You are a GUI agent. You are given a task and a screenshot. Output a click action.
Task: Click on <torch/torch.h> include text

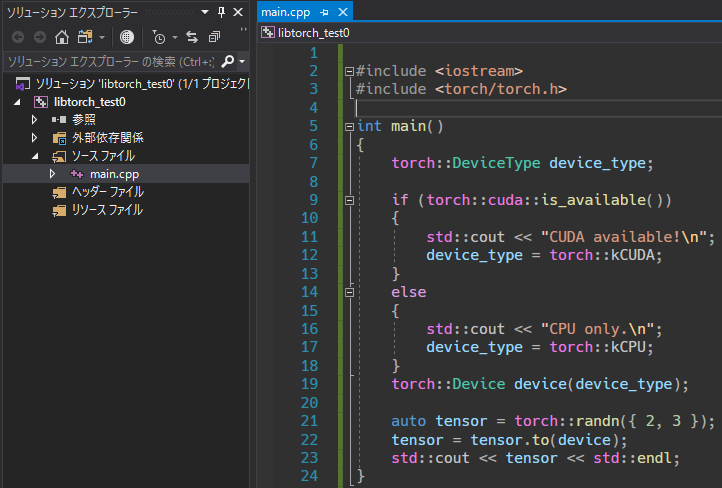(501, 89)
